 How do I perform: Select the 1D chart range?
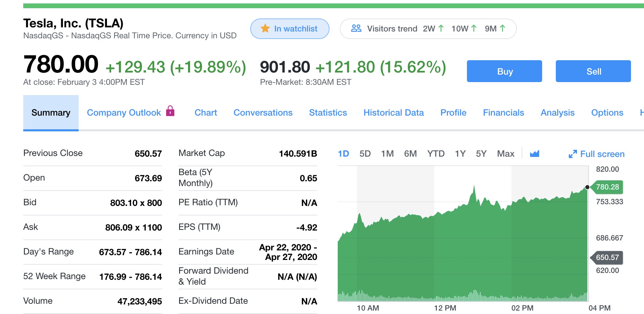344,154
